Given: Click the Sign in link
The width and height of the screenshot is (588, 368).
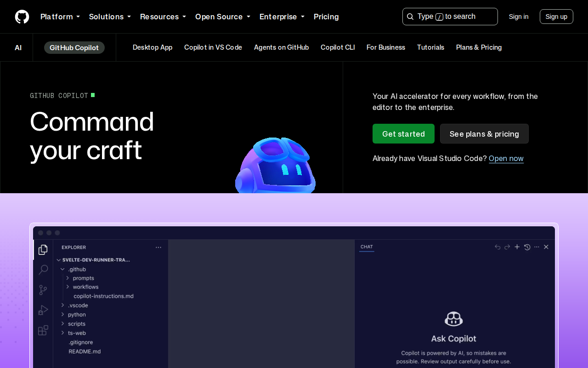Looking at the screenshot, I should point(519,17).
